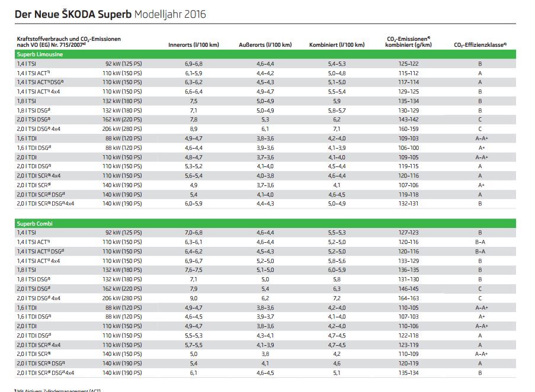
Task: Click the 'Kombiniert (l/100 km)' column header
Action: point(337,45)
